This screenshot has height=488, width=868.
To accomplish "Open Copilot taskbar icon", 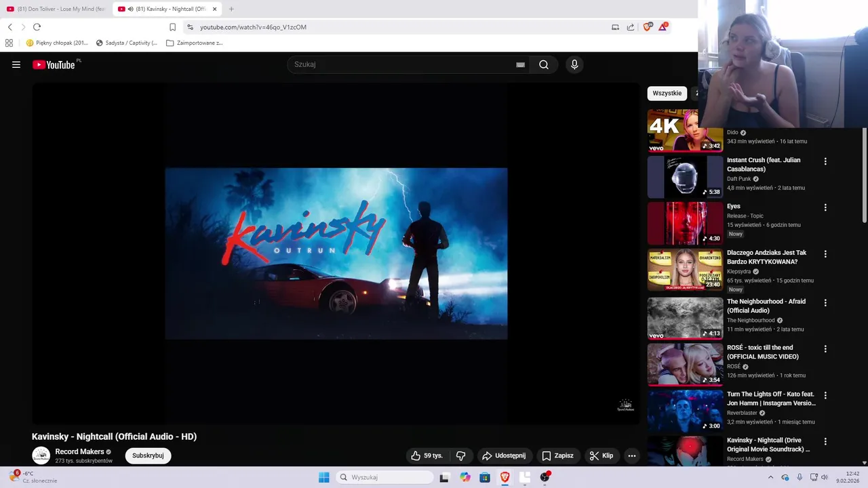I will (x=465, y=477).
